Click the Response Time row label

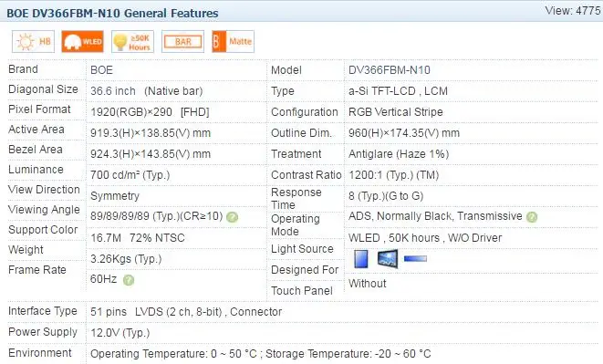pos(296,199)
